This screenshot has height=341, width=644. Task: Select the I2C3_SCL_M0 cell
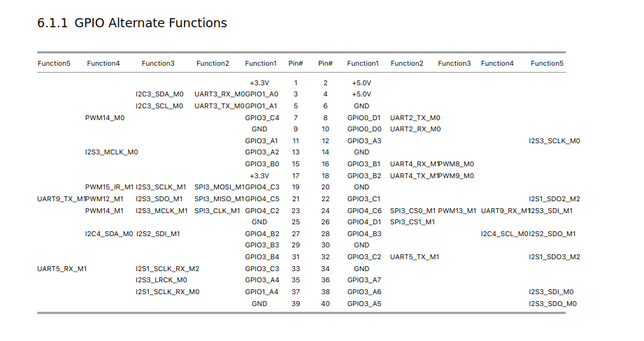point(159,106)
